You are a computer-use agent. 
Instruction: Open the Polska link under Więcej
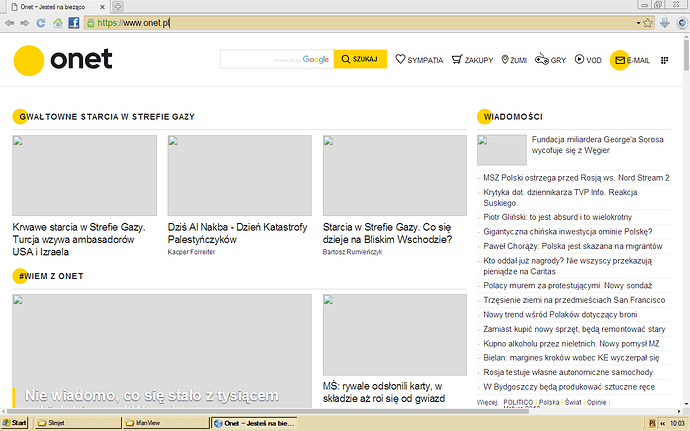pos(549,402)
